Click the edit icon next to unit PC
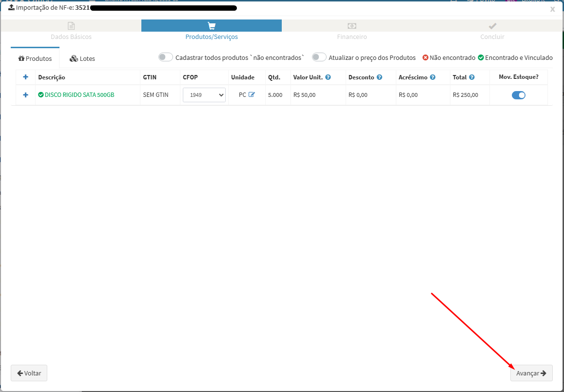This screenshot has width=564, height=392. 252,94
